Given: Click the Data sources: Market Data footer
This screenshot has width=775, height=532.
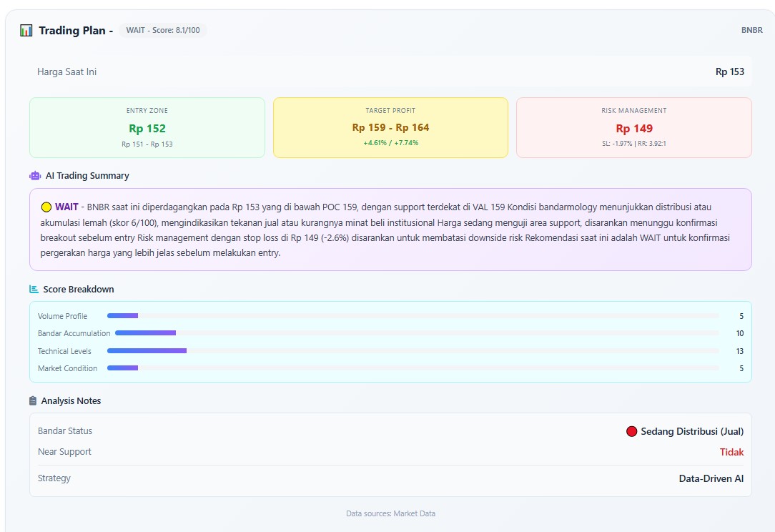Looking at the screenshot, I should click(390, 513).
